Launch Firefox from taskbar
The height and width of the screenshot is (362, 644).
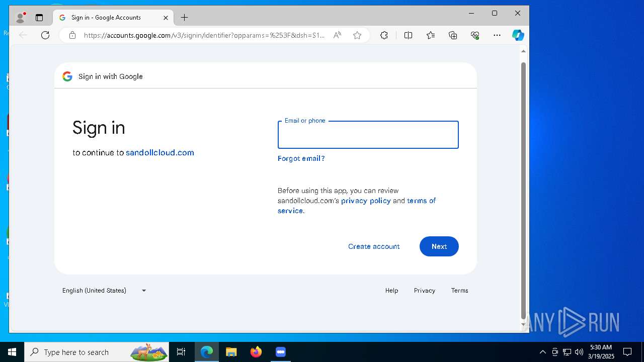(256, 352)
